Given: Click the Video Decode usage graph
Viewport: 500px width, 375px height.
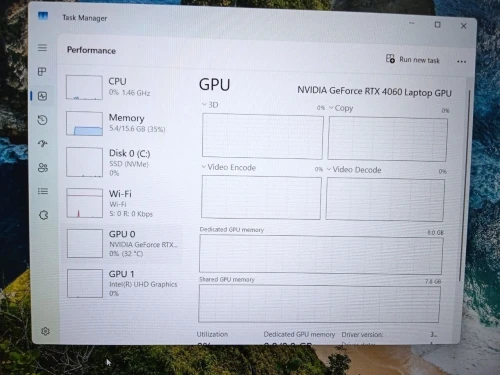Looking at the screenshot, I should click(385, 200).
